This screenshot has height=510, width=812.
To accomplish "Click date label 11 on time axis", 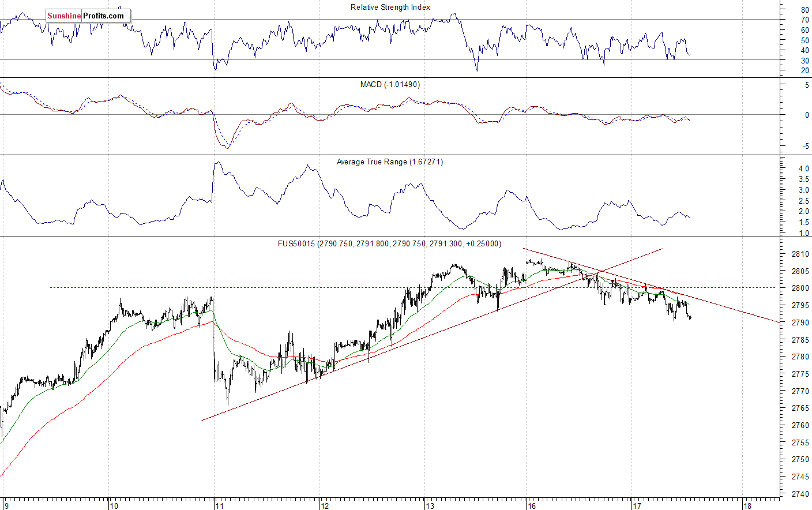I will tap(219, 506).
